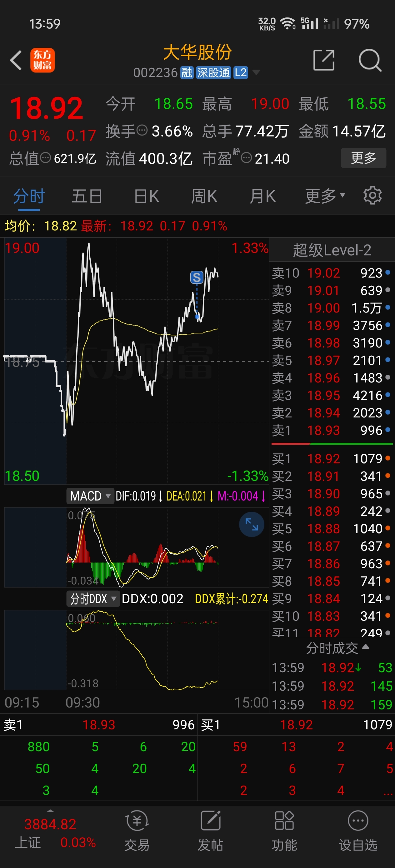Viewport: 395px width, 868px height.
Task: Tap the DDX累计:-0.274 readout
Action: 231,599
